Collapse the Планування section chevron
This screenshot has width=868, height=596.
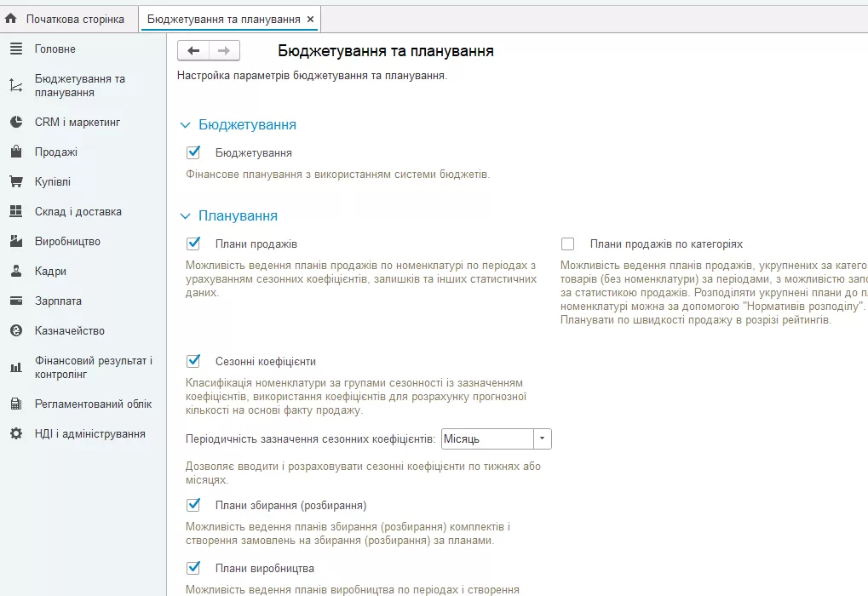(x=185, y=216)
